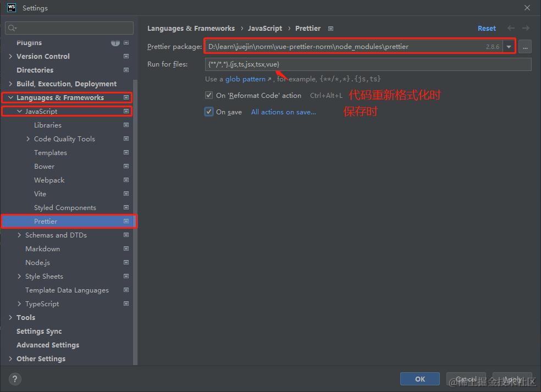Click the settings tree vertical scrollbar
Screen dimensions: 541x392
[x=135, y=221]
